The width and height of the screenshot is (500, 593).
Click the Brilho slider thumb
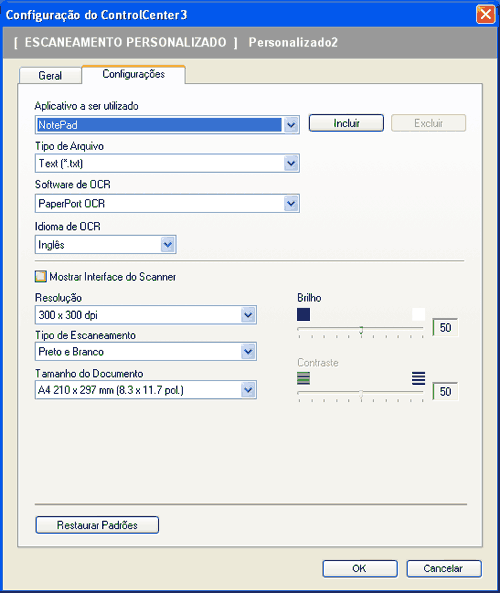[x=361, y=330]
